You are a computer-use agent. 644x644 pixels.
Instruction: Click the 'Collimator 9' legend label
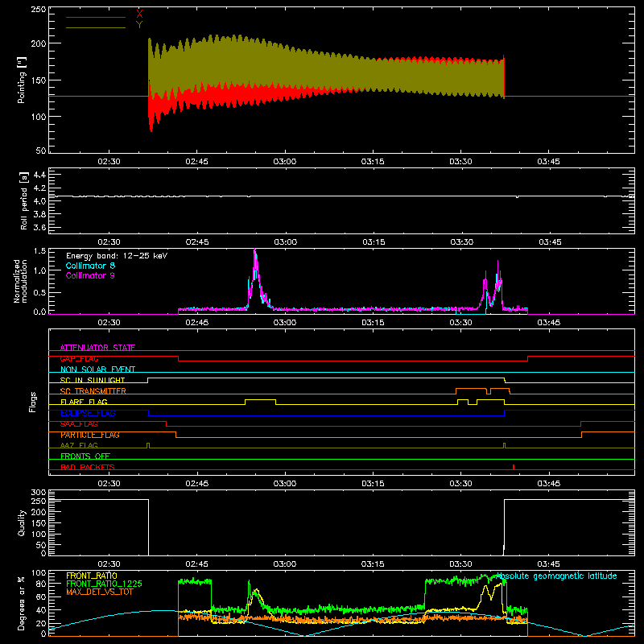[x=90, y=275]
